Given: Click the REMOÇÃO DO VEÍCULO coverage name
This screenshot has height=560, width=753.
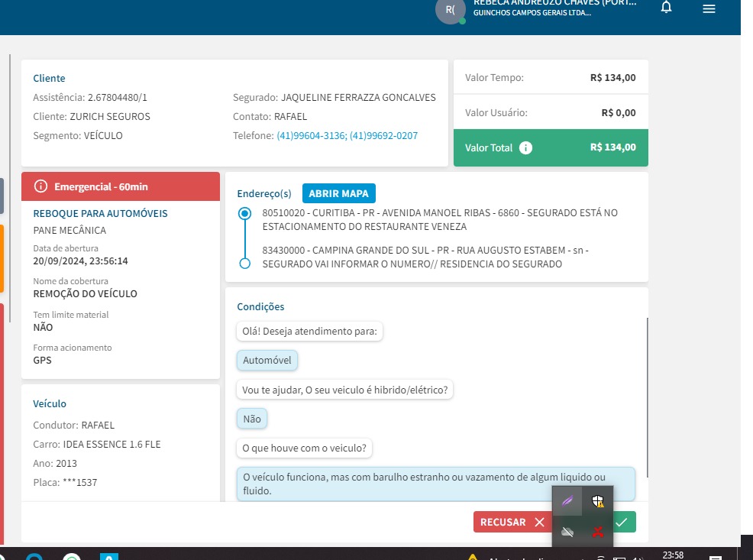Looking at the screenshot, I should click(85, 294).
